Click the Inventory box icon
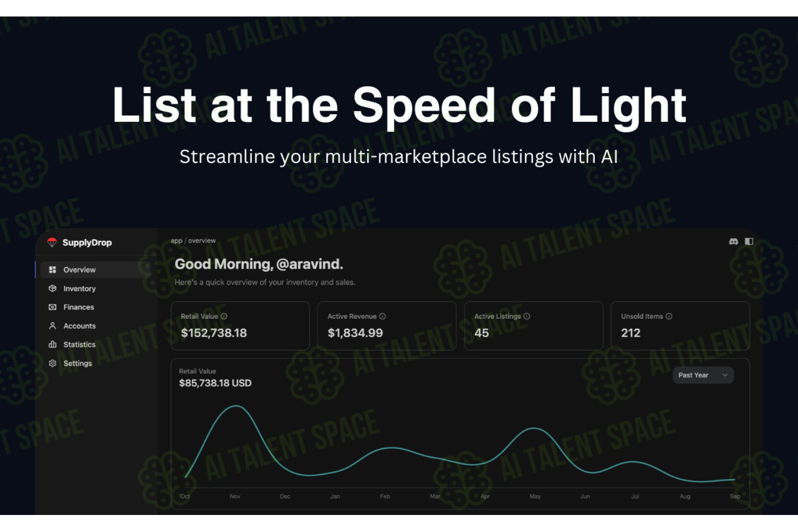This screenshot has width=798, height=532. [52, 288]
